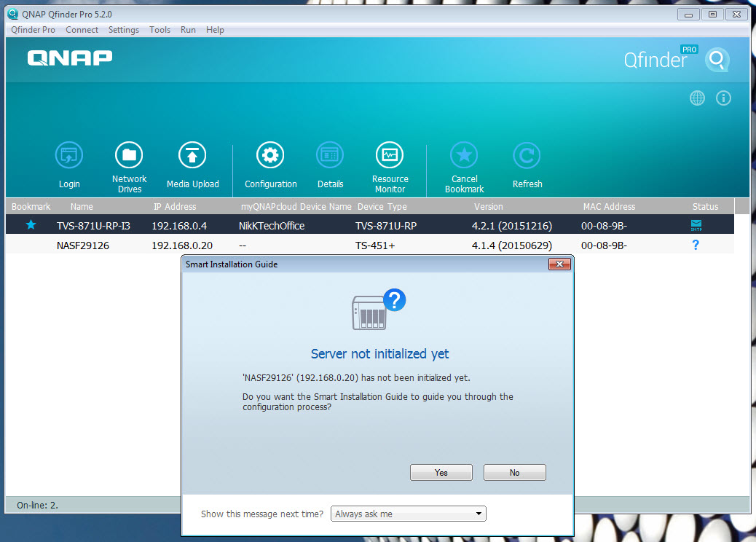Click No to decline installation guide
Viewport: 756px width, 542px height.
514,473
